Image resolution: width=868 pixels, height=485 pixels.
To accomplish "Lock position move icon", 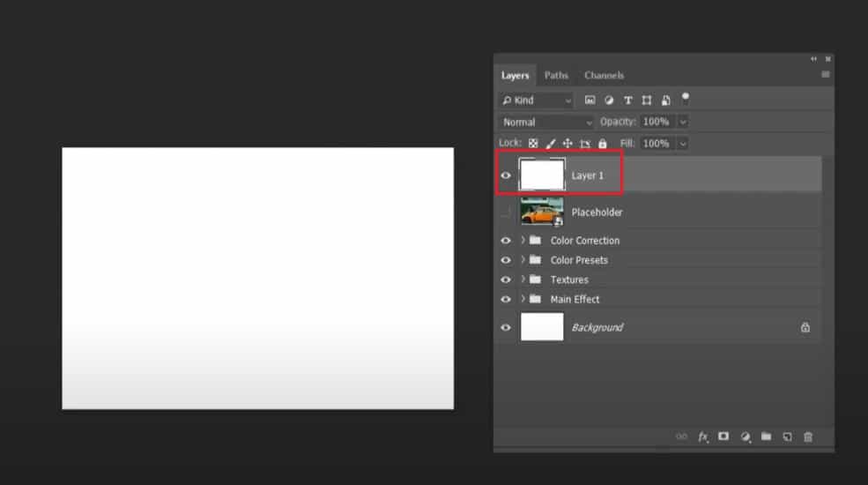I will (568, 144).
